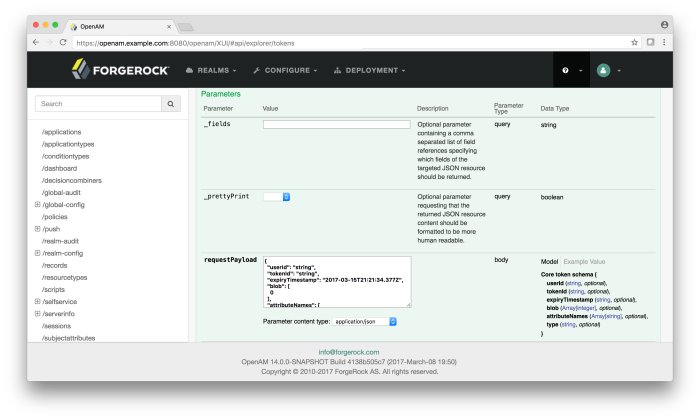Open the _prettyPrint boolean dropdown
700x420 pixels.
[x=277, y=197]
